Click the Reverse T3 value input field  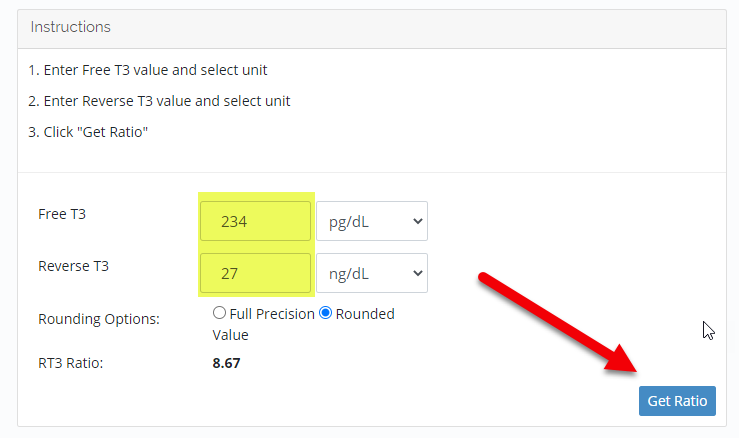click(x=255, y=272)
